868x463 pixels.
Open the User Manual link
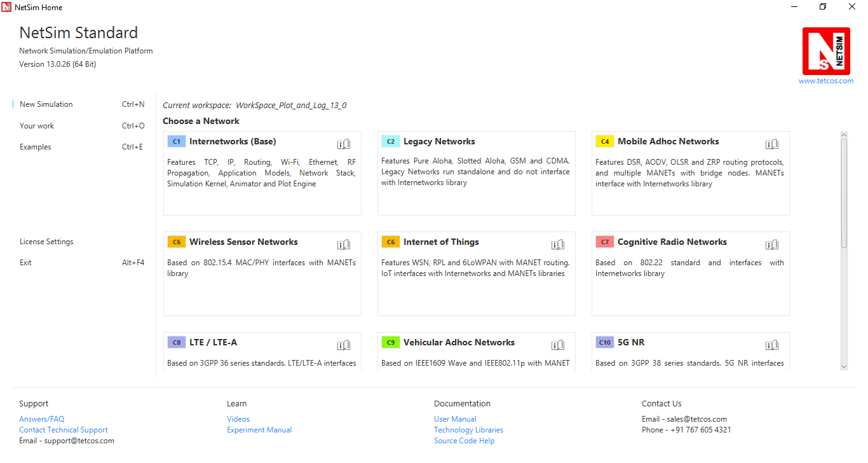click(455, 419)
